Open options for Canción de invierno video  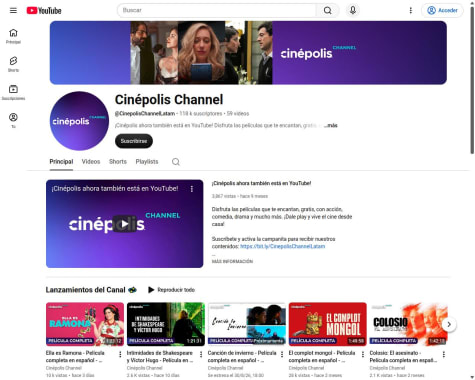[x=282, y=354]
